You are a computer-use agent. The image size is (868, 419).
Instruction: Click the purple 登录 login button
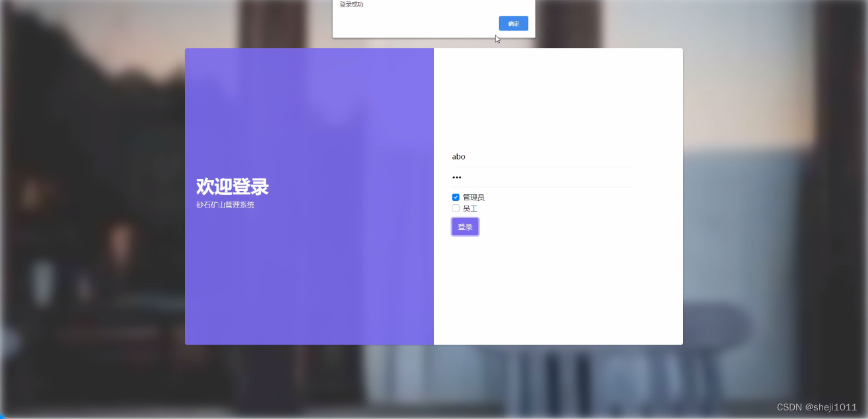tap(465, 227)
